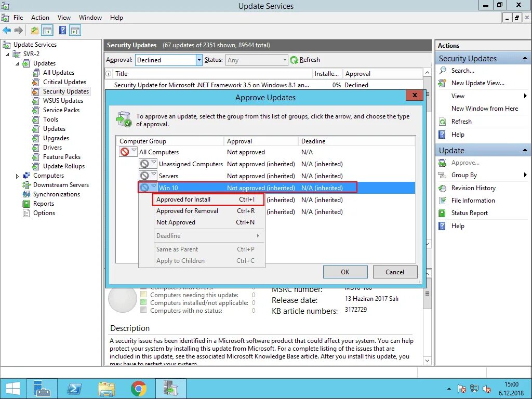Open approval arrow for Win 10 group

(x=154, y=187)
